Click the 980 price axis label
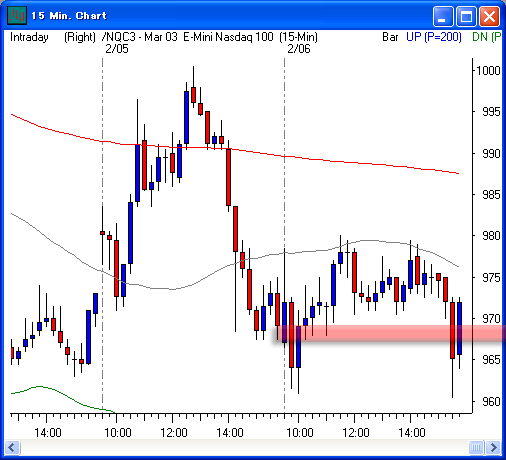The image size is (506, 460). point(491,236)
